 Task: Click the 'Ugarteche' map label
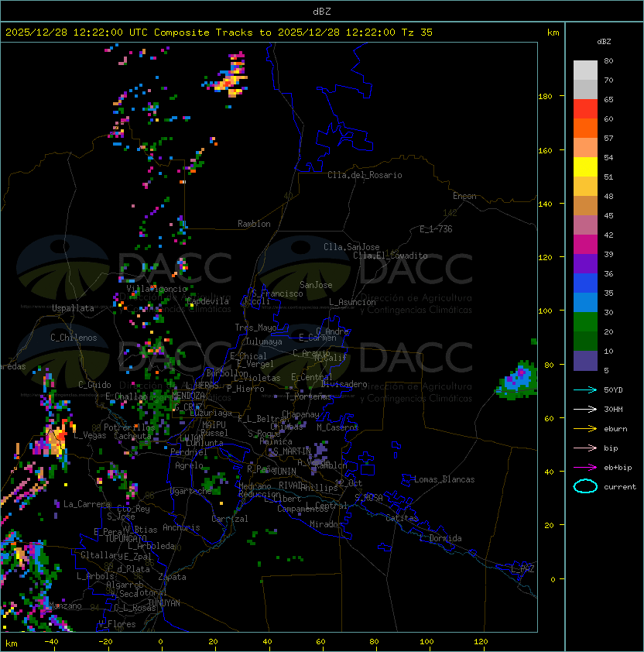click(191, 491)
